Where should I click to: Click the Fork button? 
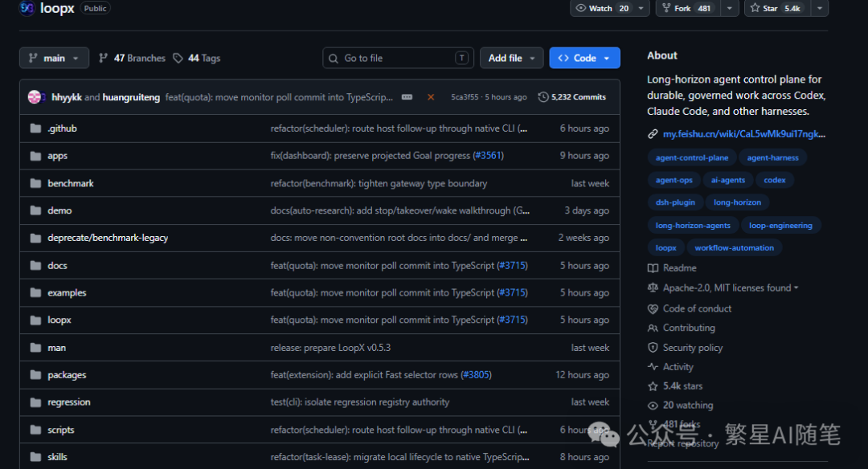tap(688, 8)
